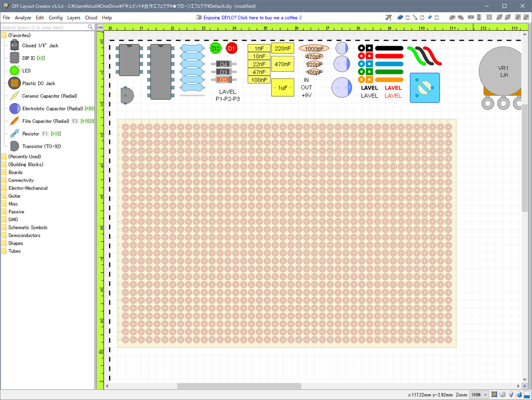Click the horizontal scrollbar thumb
This screenshot has height=400, width=532.
[x=239, y=386]
